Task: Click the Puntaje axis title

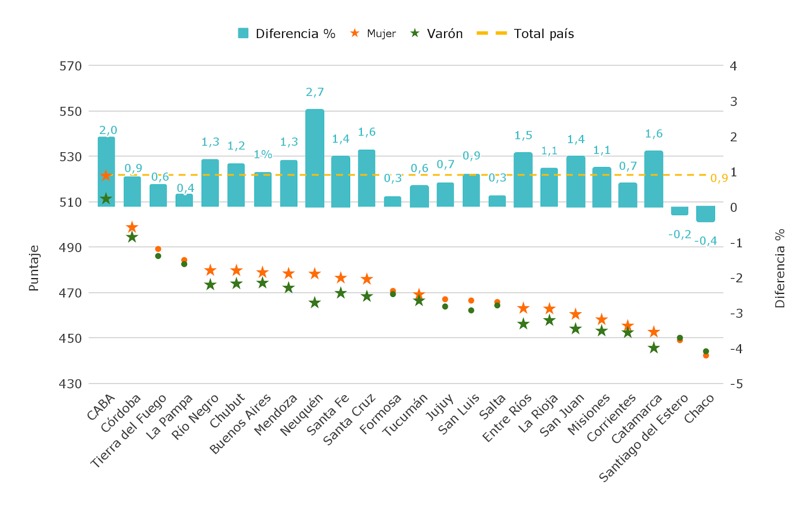Action: (33, 268)
